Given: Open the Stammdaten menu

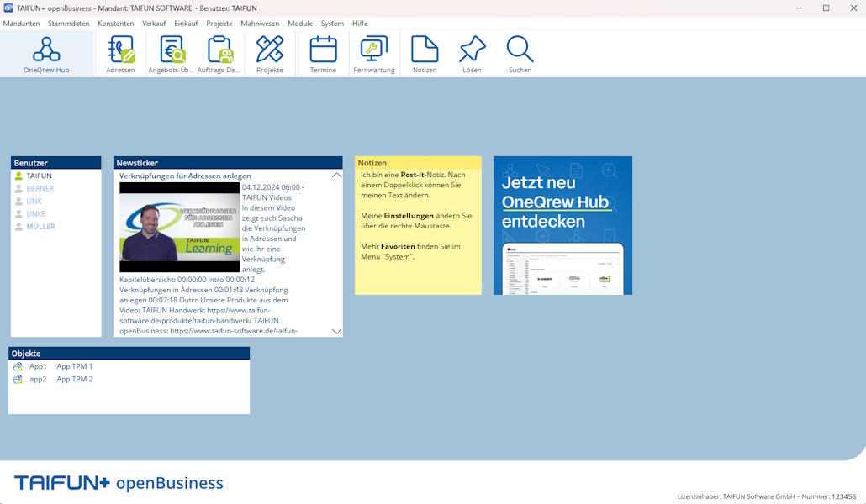Looking at the screenshot, I should pos(69,24).
